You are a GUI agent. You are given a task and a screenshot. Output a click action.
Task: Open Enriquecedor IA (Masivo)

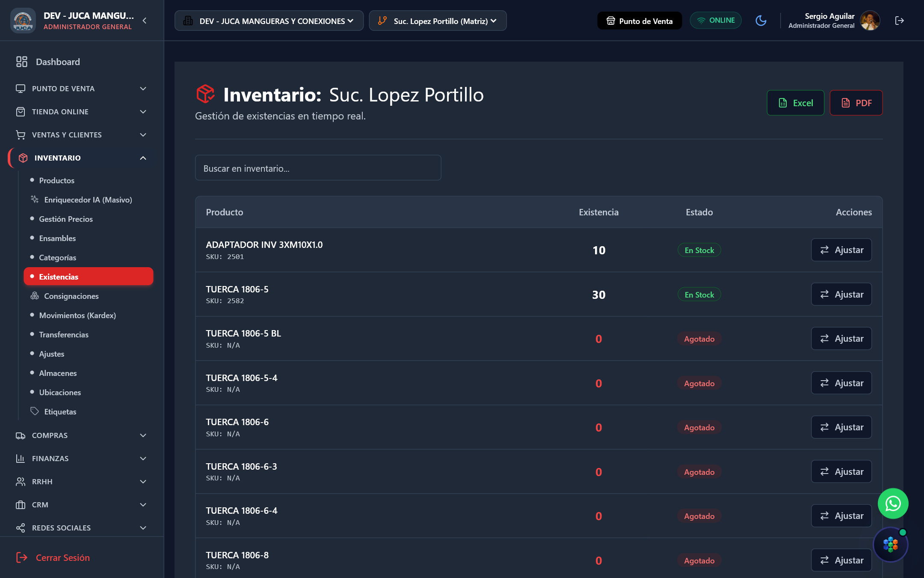(88, 200)
